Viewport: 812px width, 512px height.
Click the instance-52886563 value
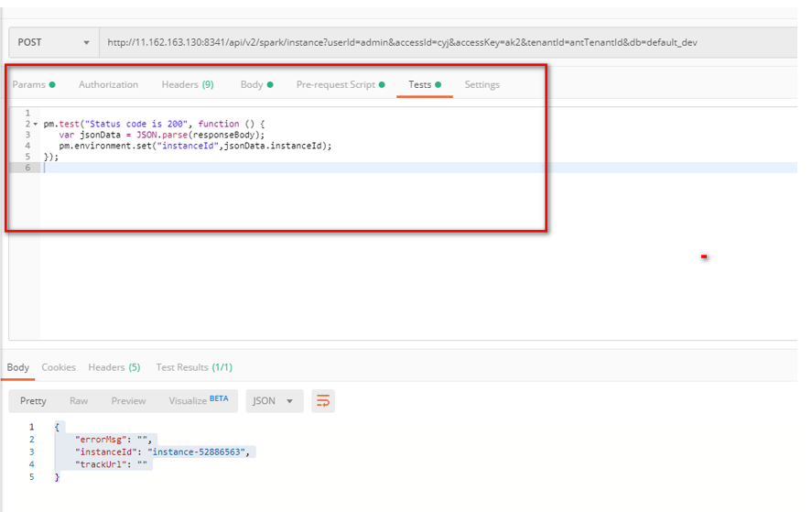tap(196, 452)
